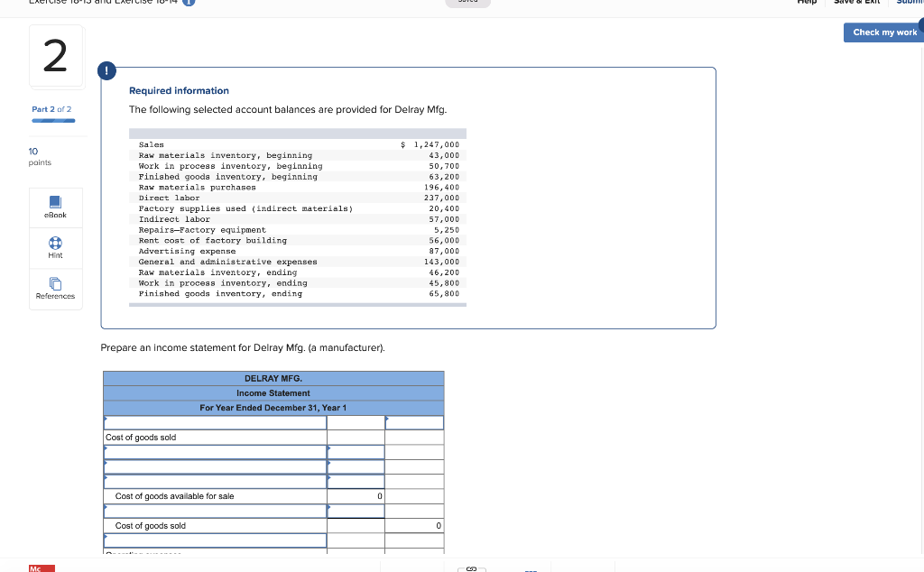Open the Hint resource
Image resolution: width=924 pixels, height=572 pixels.
click(55, 248)
